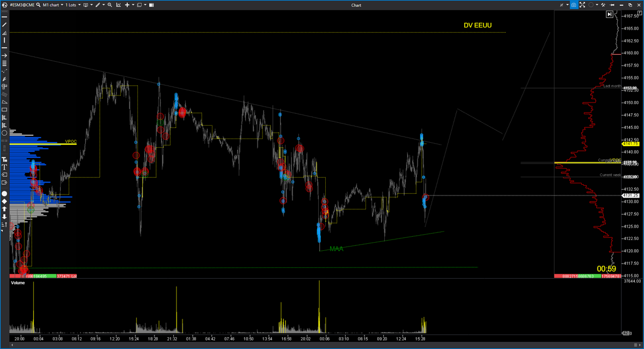Click the crossed tools icon in title bar

[x=562, y=5]
